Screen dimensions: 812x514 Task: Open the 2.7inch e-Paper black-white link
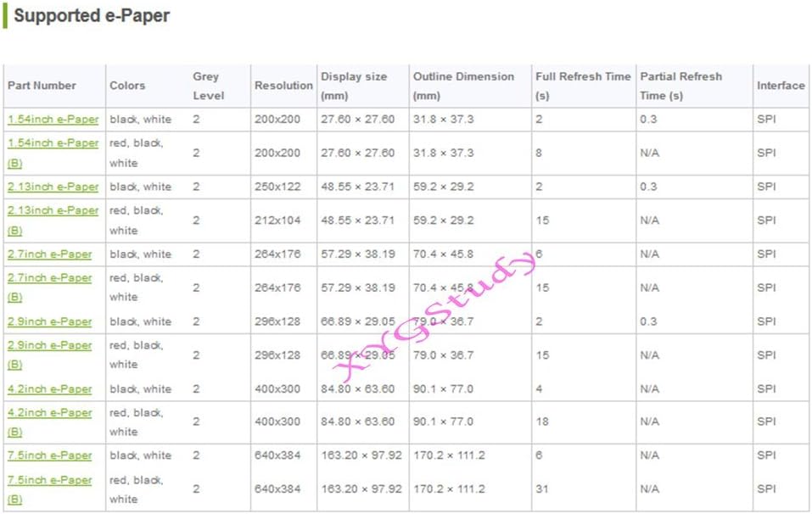(49, 254)
